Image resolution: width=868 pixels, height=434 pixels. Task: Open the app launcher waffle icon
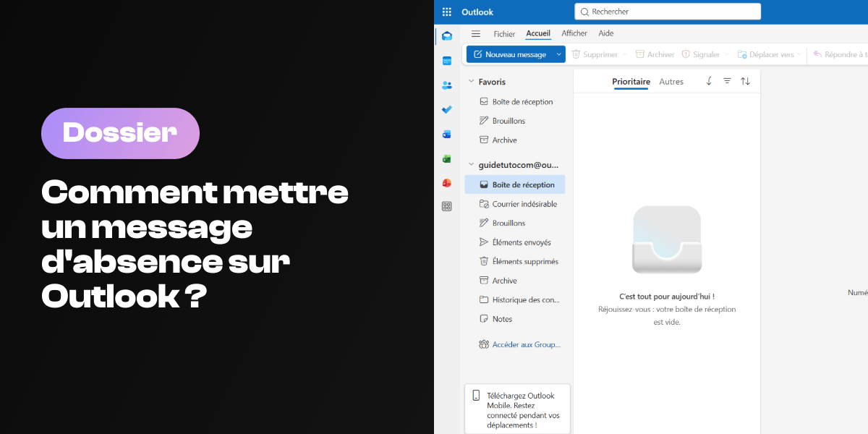(447, 12)
